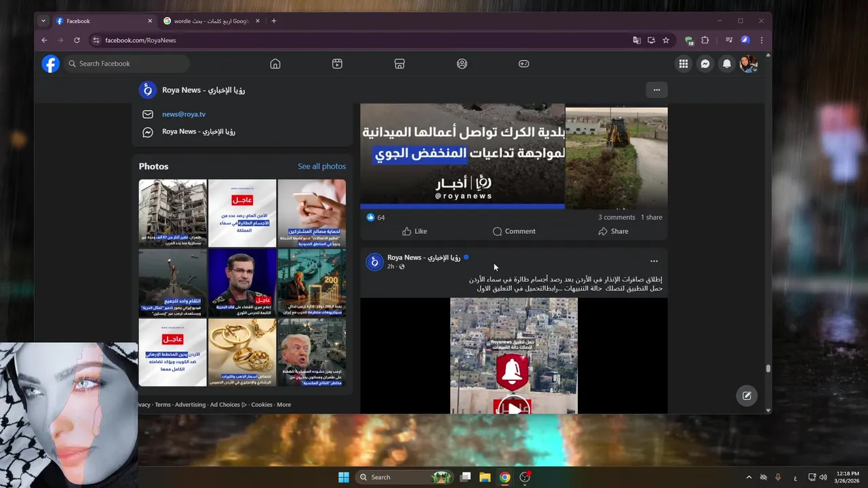Viewport: 868px width, 488px height.
Task: Click the Search Facebook field
Action: pyautogui.click(x=126, y=64)
